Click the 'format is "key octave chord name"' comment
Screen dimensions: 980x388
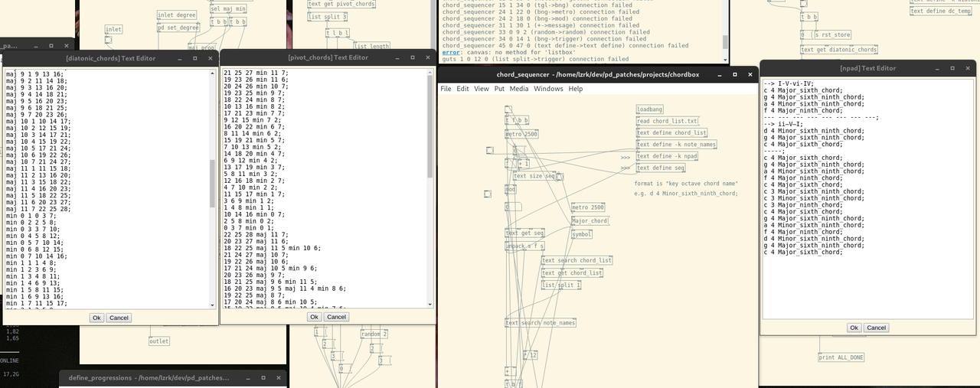tap(687, 184)
